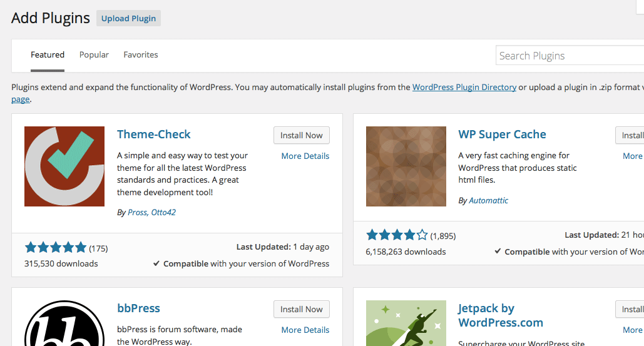The image size is (644, 346).
Task: Switch to the Featured tab
Action: coord(48,55)
